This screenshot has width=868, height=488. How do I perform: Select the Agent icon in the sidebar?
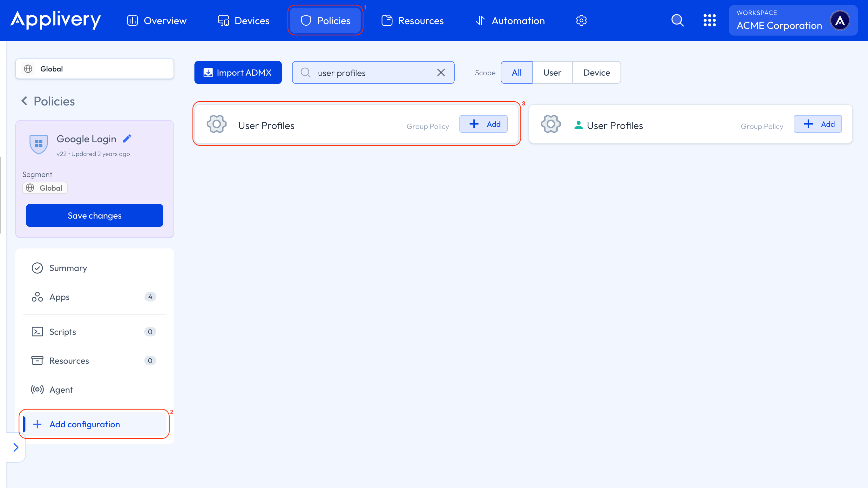click(37, 390)
